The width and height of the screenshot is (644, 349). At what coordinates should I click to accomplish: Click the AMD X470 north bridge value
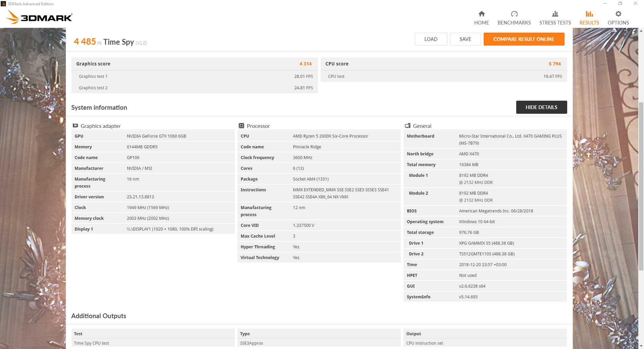pyautogui.click(x=469, y=154)
